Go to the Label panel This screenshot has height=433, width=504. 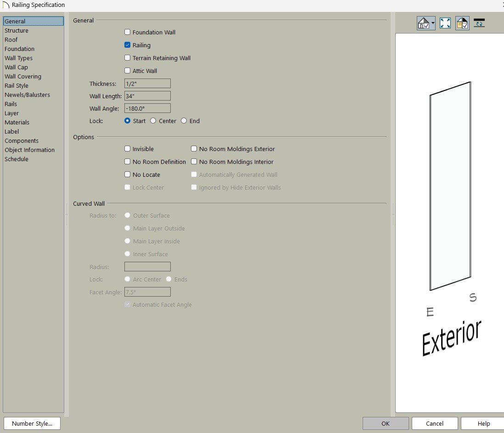tap(34, 131)
